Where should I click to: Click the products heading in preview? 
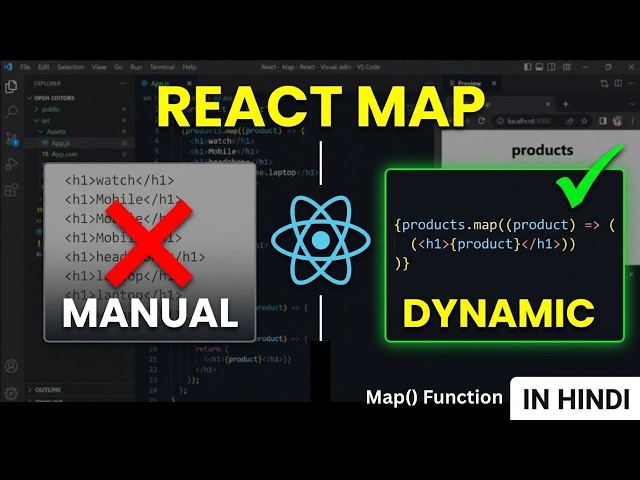542,150
